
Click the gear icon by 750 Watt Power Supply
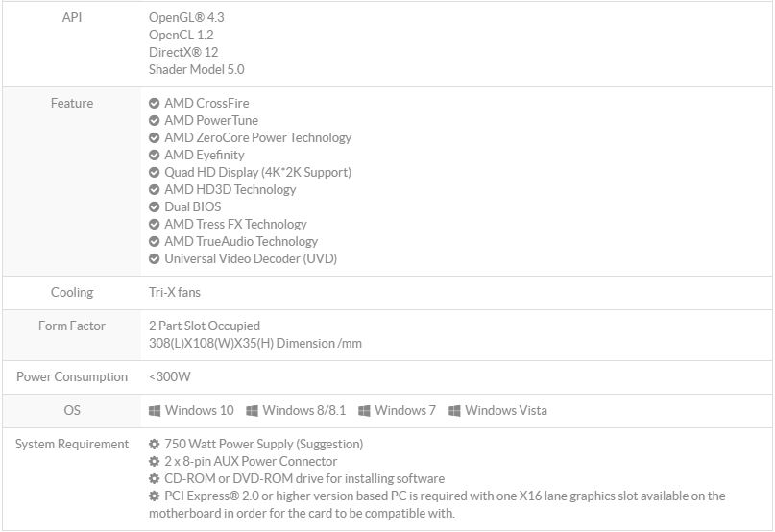[155, 444]
